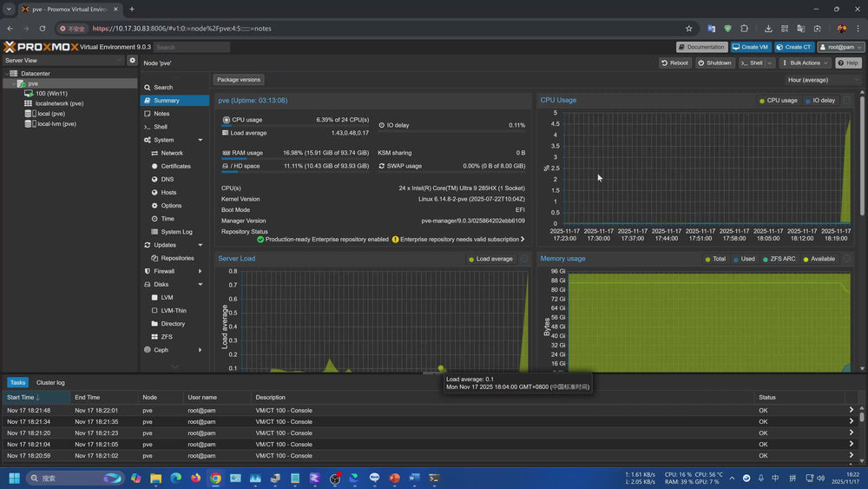Open the ZFS disk management page
This screenshot has height=489, width=868.
(x=167, y=336)
